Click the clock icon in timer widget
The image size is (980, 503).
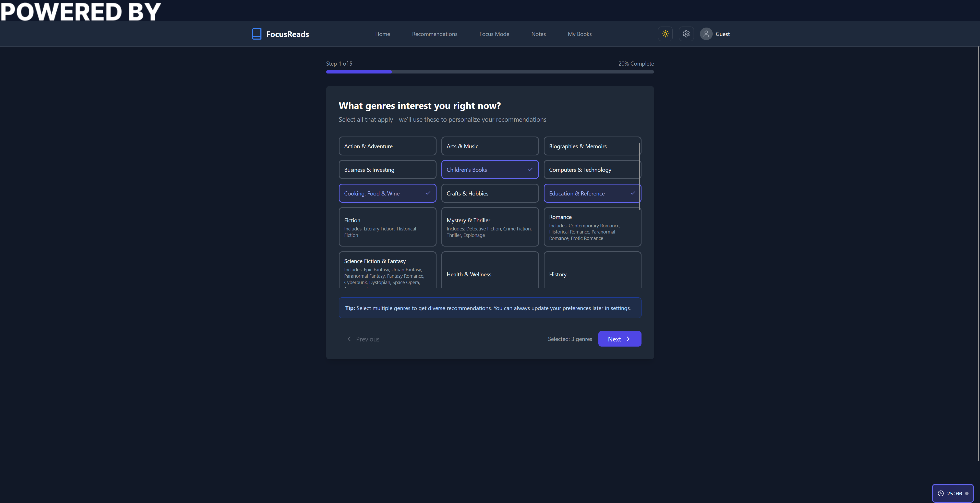point(940,494)
